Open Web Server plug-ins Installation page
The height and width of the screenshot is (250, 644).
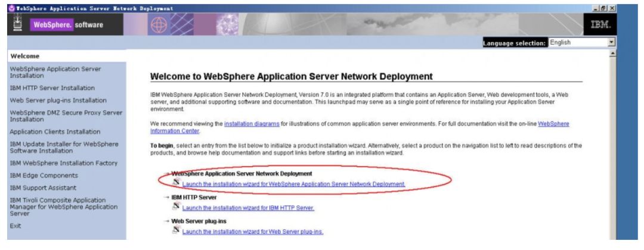click(x=58, y=101)
